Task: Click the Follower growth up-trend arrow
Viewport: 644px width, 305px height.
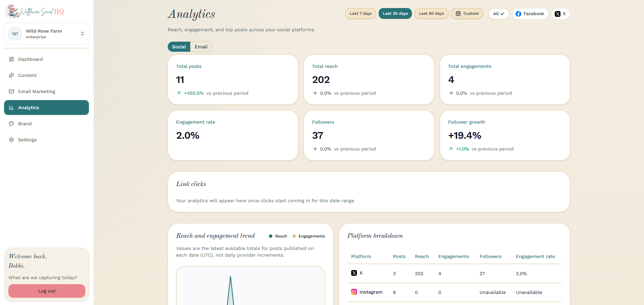Action: [x=451, y=149]
